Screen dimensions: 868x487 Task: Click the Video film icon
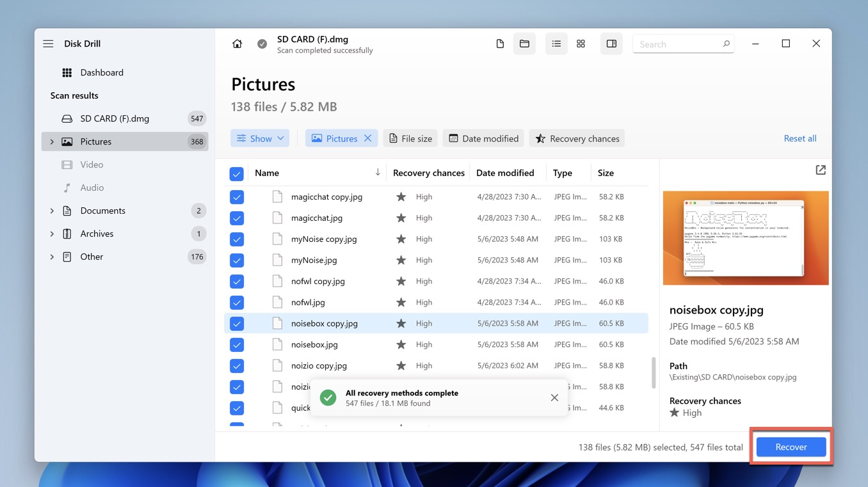67,164
